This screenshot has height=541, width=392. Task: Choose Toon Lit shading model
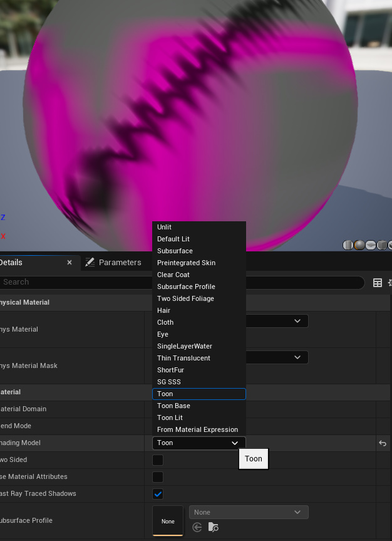point(170,418)
